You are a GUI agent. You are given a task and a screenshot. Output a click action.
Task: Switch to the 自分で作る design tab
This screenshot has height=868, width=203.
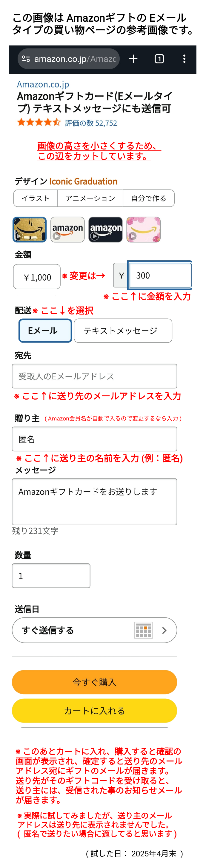(149, 198)
